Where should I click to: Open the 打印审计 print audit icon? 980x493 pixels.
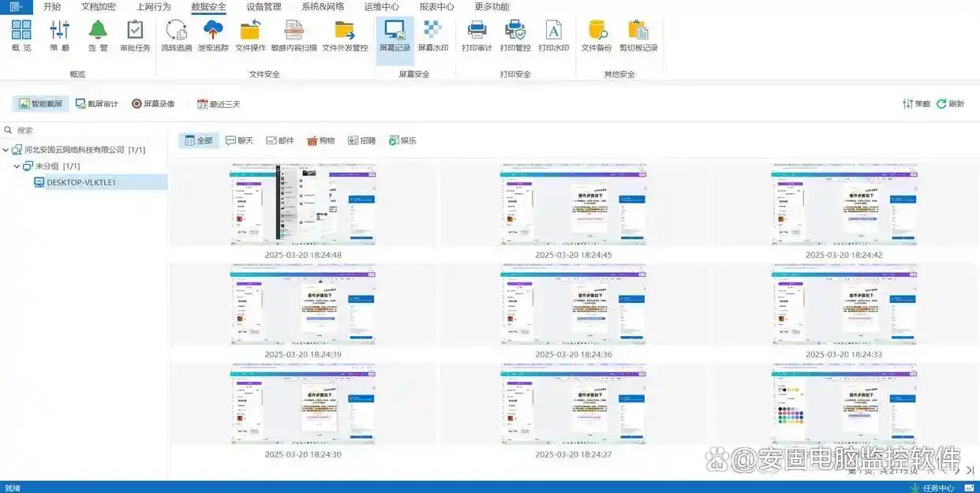click(x=477, y=35)
